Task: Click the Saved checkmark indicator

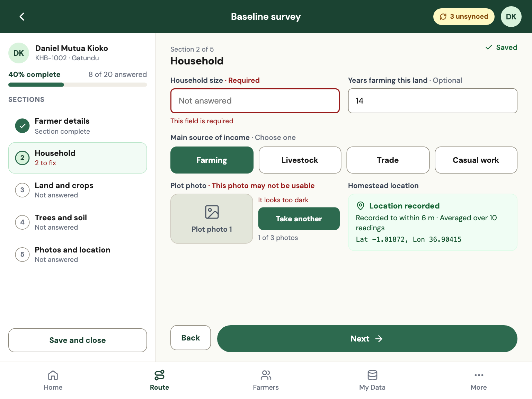Action: pos(489,47)
